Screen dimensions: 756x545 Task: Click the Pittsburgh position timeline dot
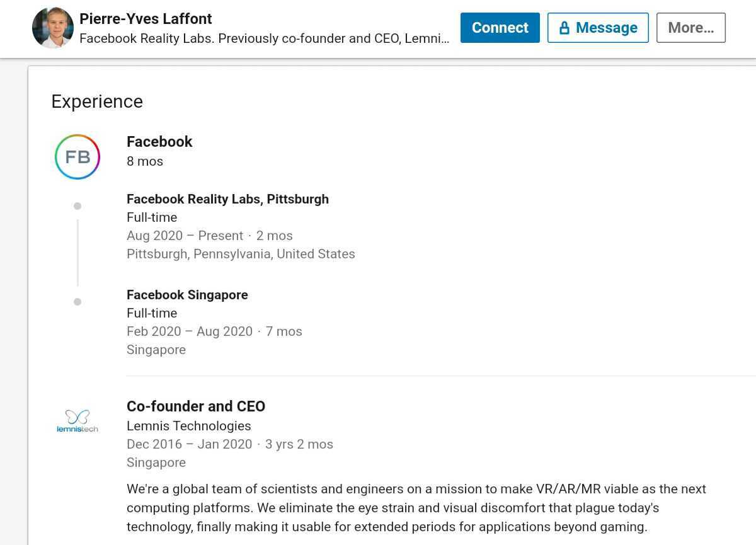[77, 206]
